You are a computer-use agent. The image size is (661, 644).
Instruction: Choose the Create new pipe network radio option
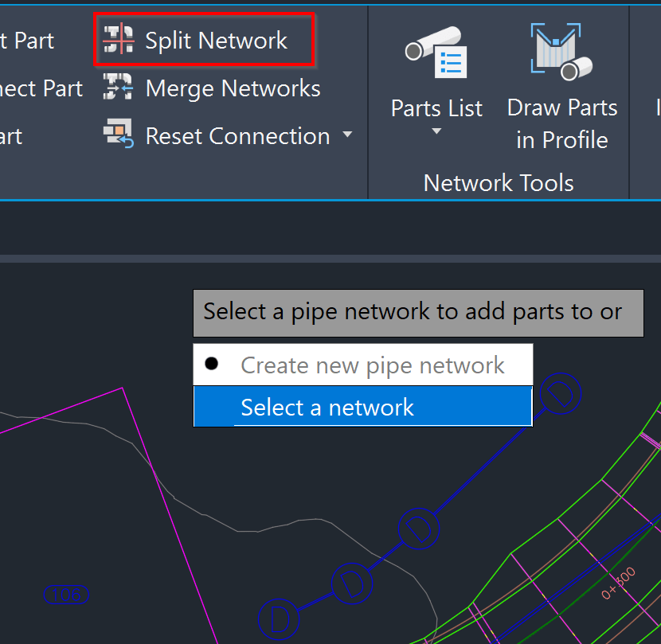[209, 365]
